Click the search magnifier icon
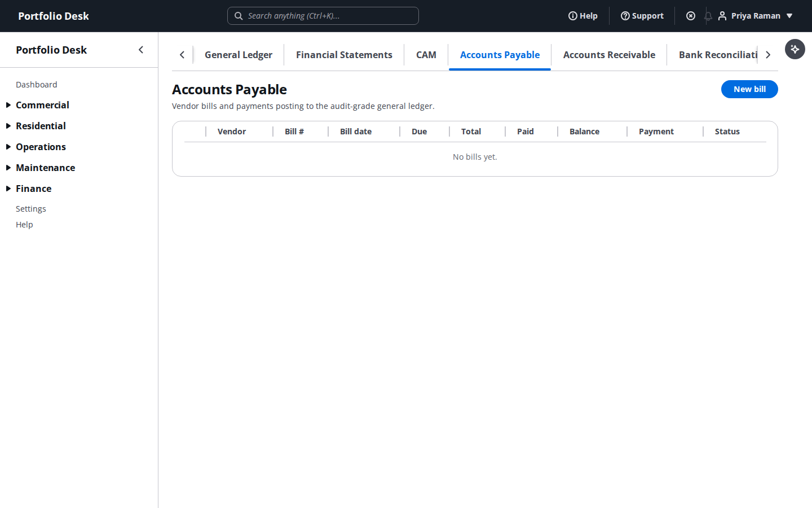The height and width of the screenshot is (508, 812). (x=239, y=16)
